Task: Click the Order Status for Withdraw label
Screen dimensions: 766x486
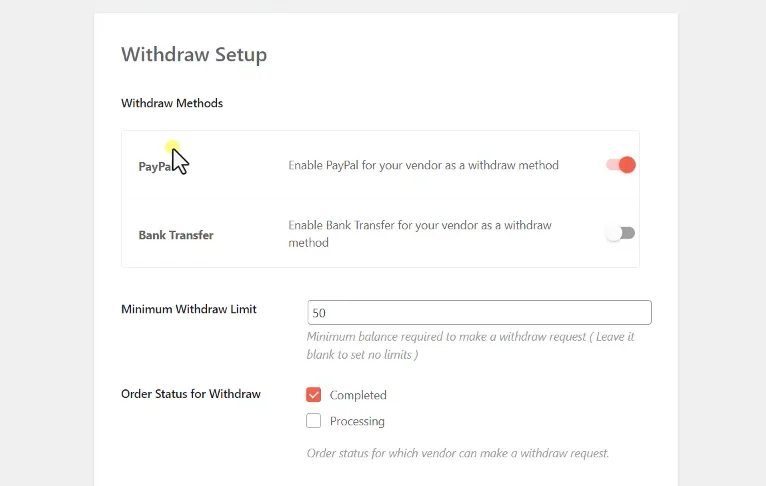Action: coord(191,394)
